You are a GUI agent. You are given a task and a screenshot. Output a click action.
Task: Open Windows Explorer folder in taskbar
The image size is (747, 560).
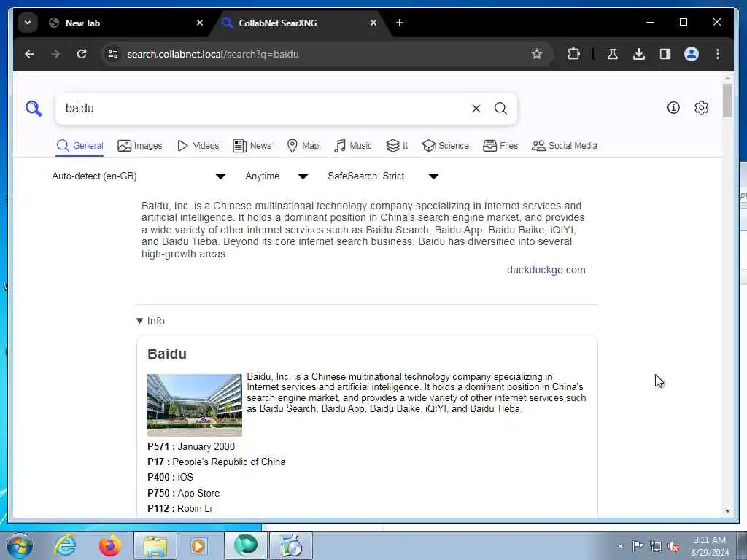(x=155, y=545)
